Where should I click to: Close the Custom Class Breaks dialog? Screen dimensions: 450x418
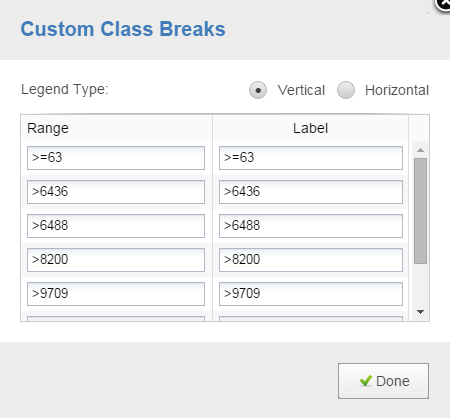pyautogui.click(x=444, y=3)
